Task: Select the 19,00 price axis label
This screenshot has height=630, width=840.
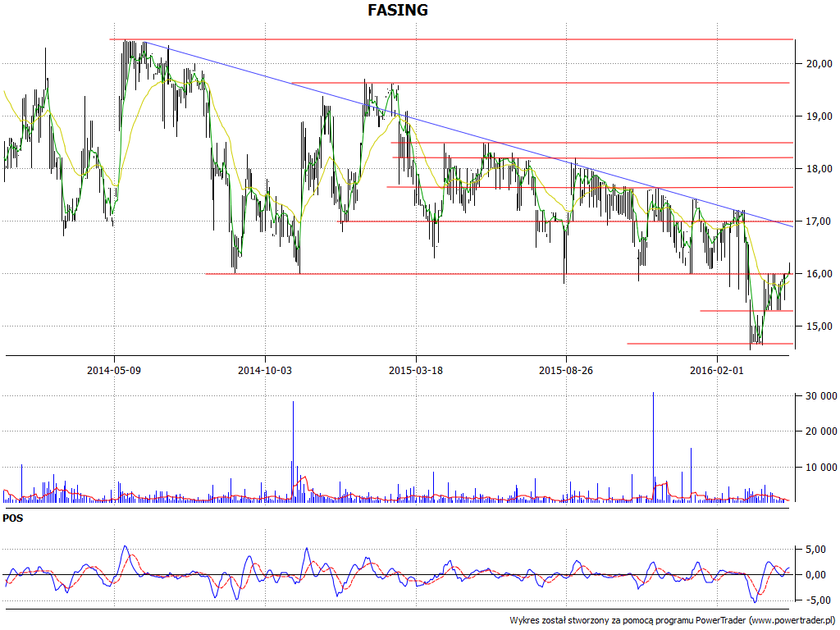Action: pos(819,116)
